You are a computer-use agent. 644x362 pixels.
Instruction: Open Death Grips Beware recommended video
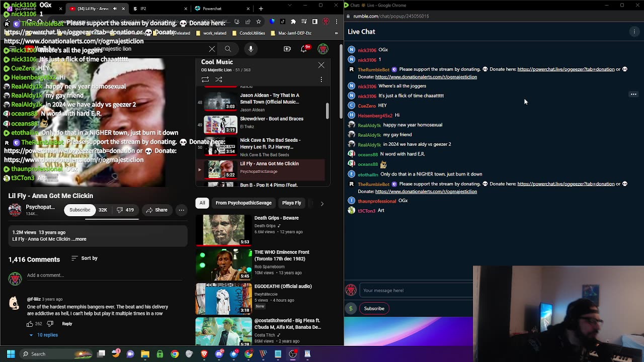point(260,230)
